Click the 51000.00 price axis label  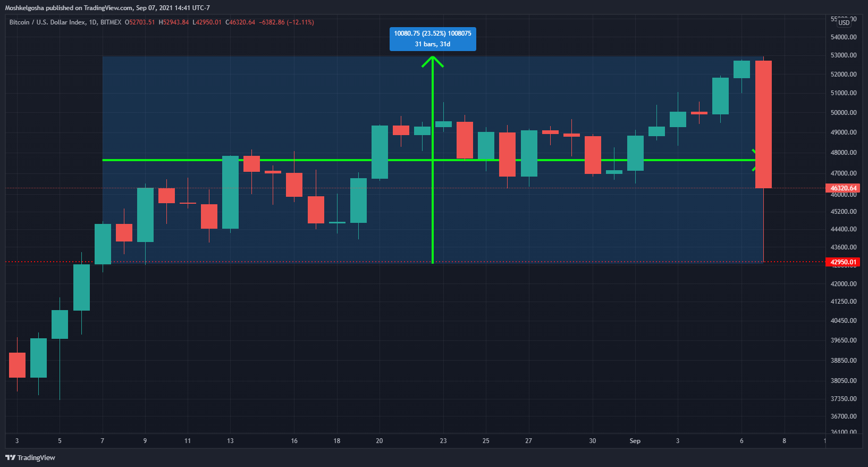tap(844, 93)
